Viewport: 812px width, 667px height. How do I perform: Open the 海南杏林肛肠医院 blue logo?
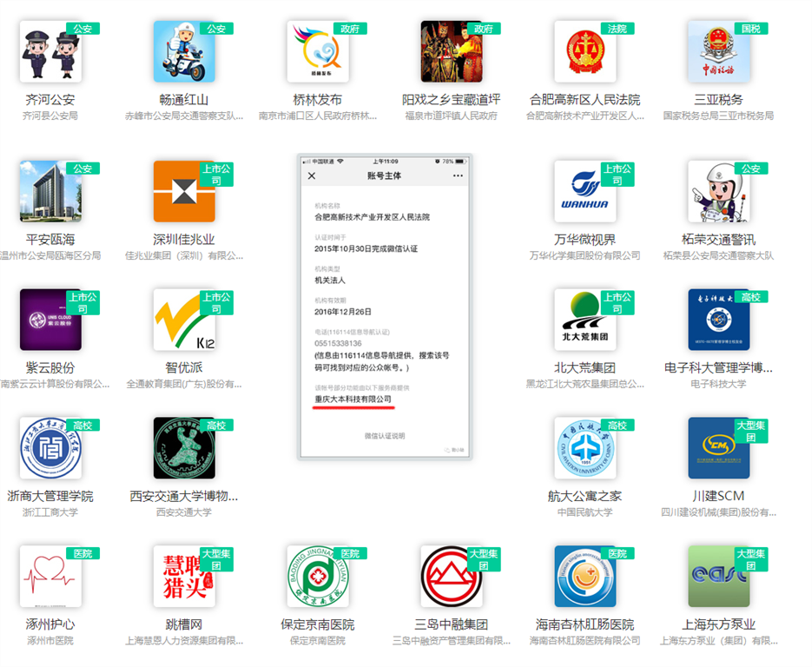(x=584, y=577)
